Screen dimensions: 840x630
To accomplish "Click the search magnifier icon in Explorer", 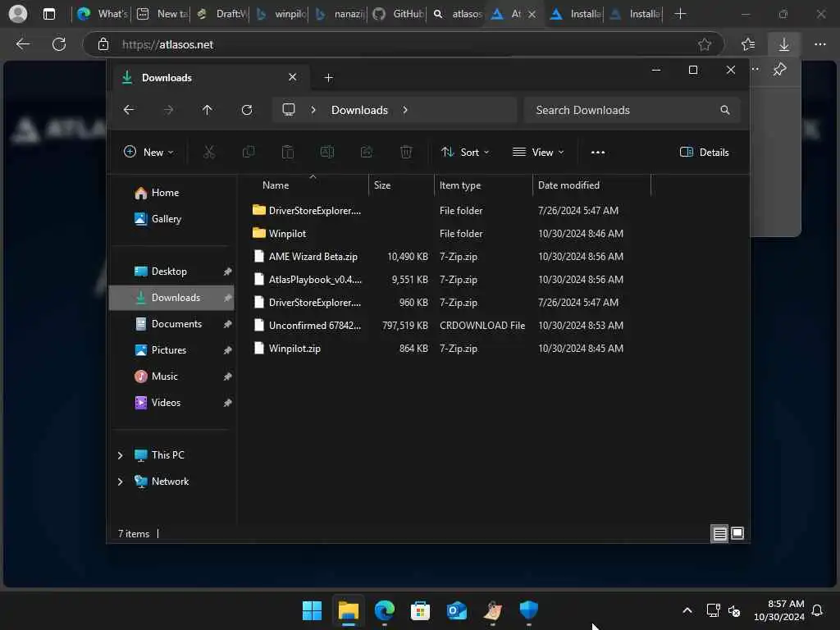I will [725, 110].
